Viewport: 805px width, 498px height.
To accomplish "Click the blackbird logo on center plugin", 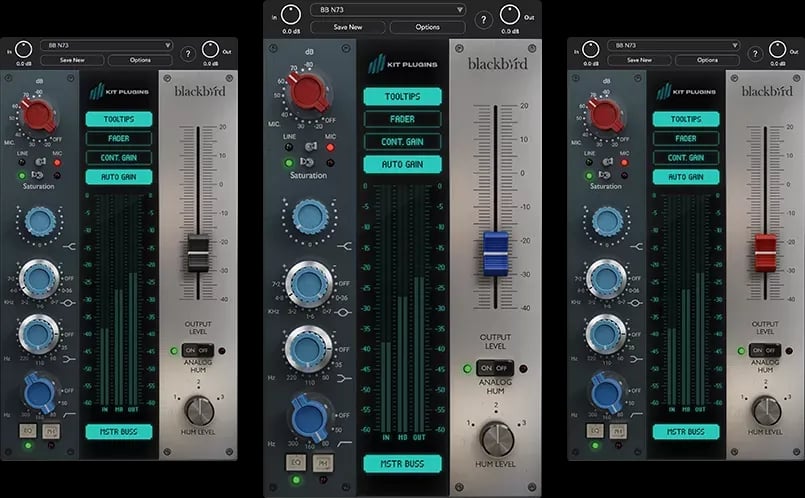I will click(x=497, y=64).
